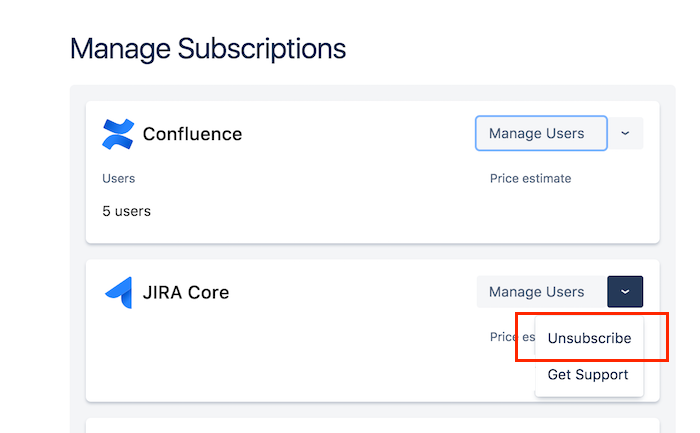Click the Confluence 'Price estimate' label
The width and height of the screenshot is (700, 433).
pyautogui.click(x=530, y=179)
